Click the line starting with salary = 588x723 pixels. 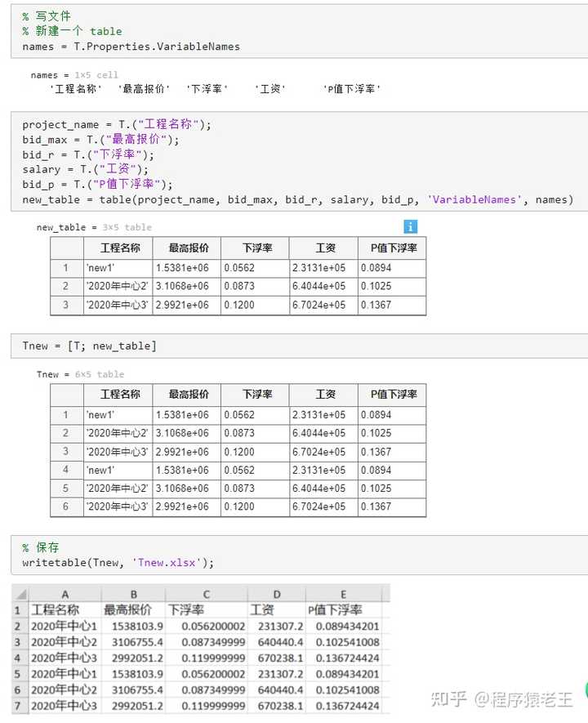point(85,169)
